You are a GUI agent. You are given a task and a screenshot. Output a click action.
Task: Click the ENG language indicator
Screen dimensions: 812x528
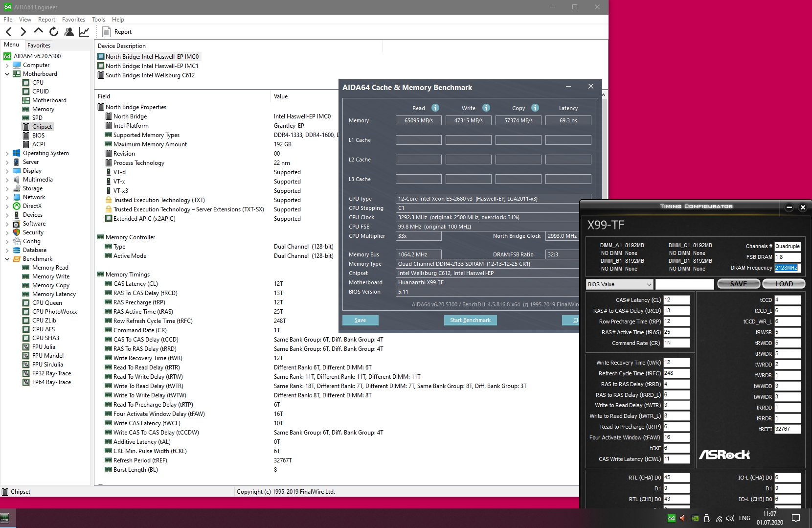pos(744,518)
